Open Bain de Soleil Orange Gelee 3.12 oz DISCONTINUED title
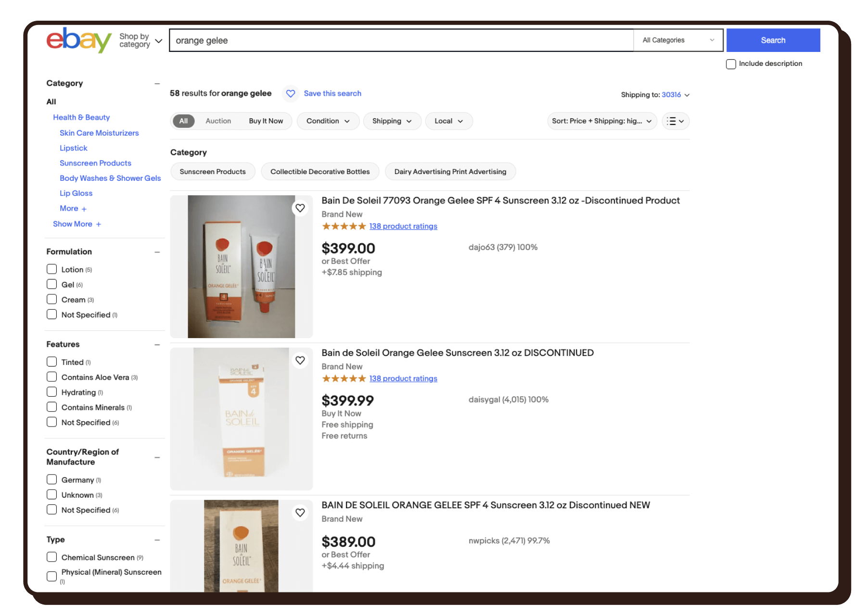The width and height of the screenshot is (866, 616). 458,353
